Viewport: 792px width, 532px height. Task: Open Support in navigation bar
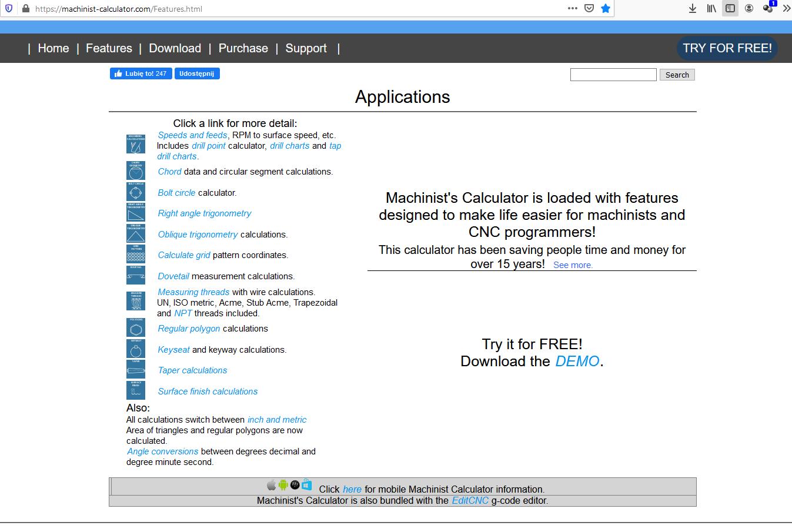(306, 48)
